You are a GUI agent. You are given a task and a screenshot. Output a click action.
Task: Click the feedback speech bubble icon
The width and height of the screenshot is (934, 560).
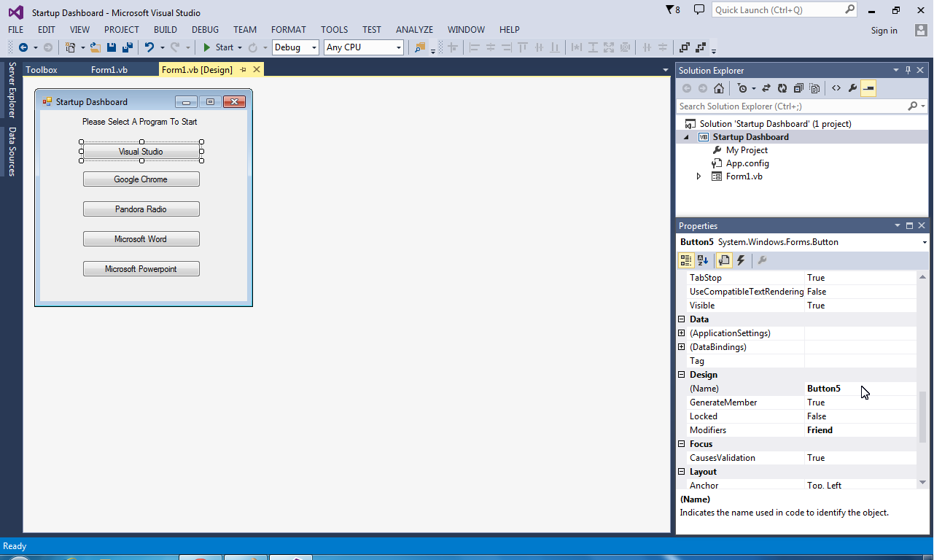point(699,10)
